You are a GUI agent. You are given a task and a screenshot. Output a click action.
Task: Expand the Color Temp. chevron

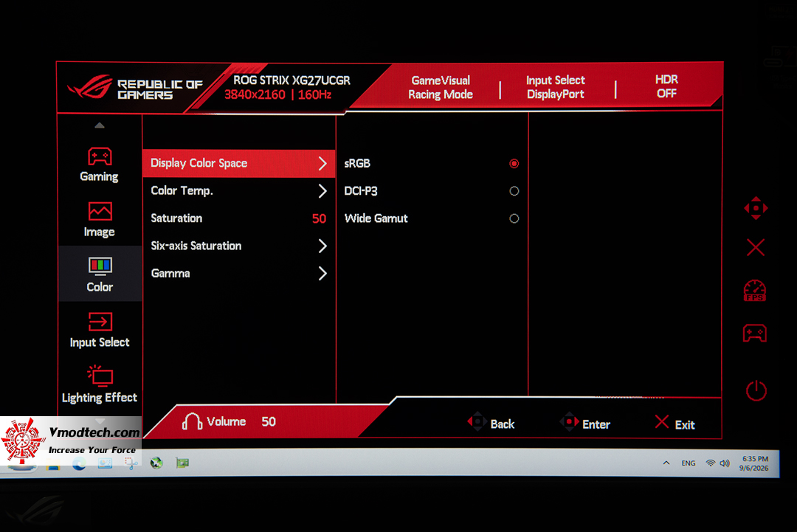point(322,191)
